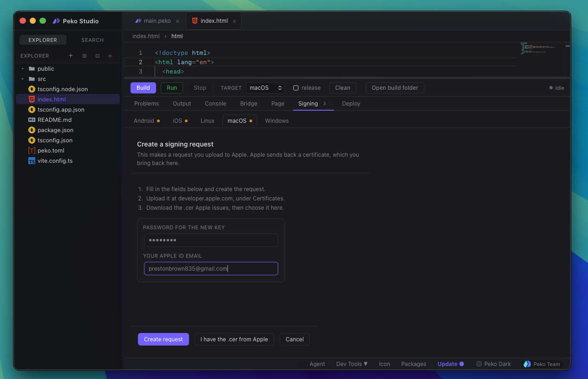Open the Page panel tab
Image resolution: width=588 pixels, height=379 pixels.
(278, 104)
